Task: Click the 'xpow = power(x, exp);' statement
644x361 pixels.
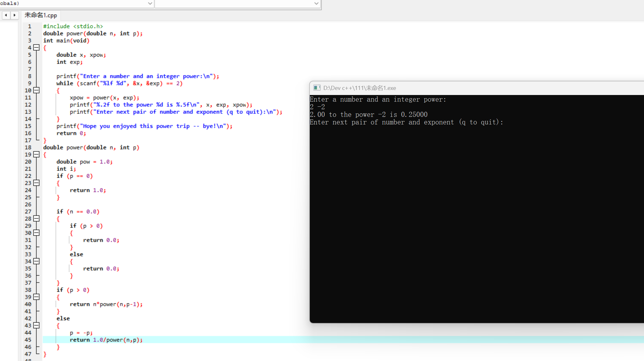Action: tap(105, 98)
